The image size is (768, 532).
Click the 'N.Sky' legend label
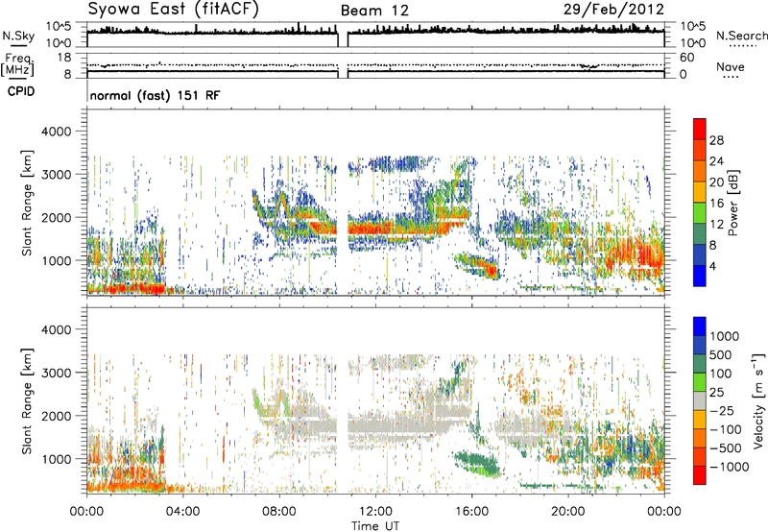18,36
